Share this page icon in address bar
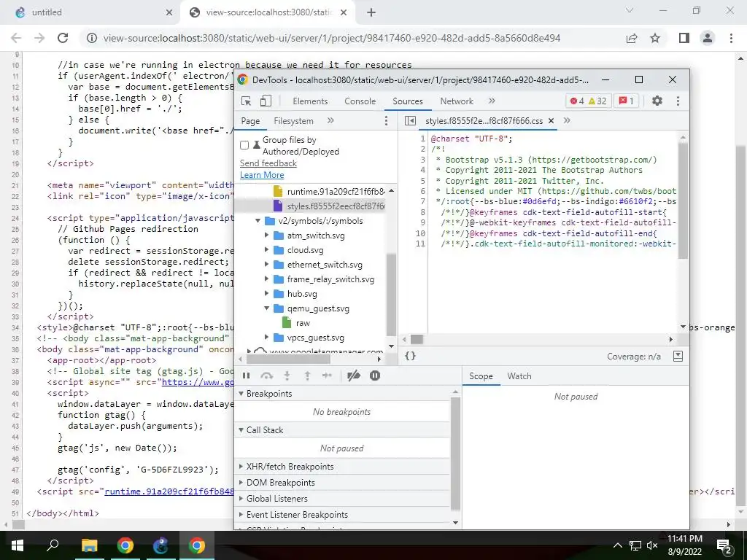Viewport: 747px width, 560px height. [x=632, y=38]
